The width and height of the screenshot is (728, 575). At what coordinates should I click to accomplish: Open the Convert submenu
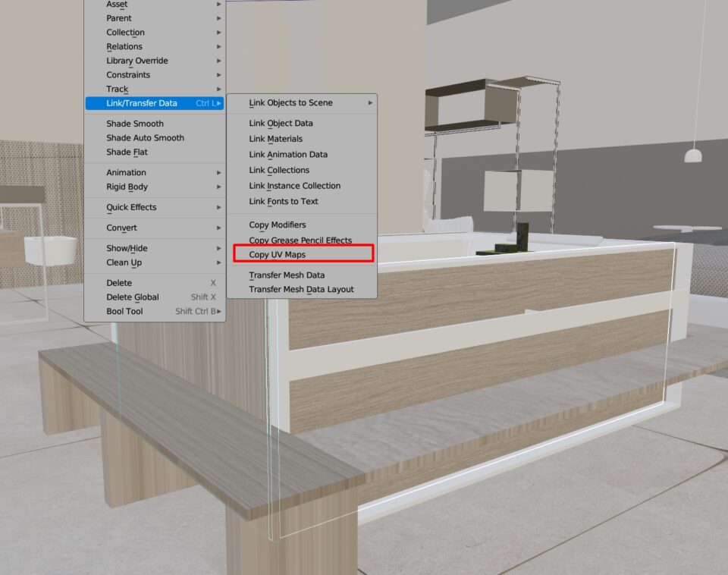tap(121, 228)
